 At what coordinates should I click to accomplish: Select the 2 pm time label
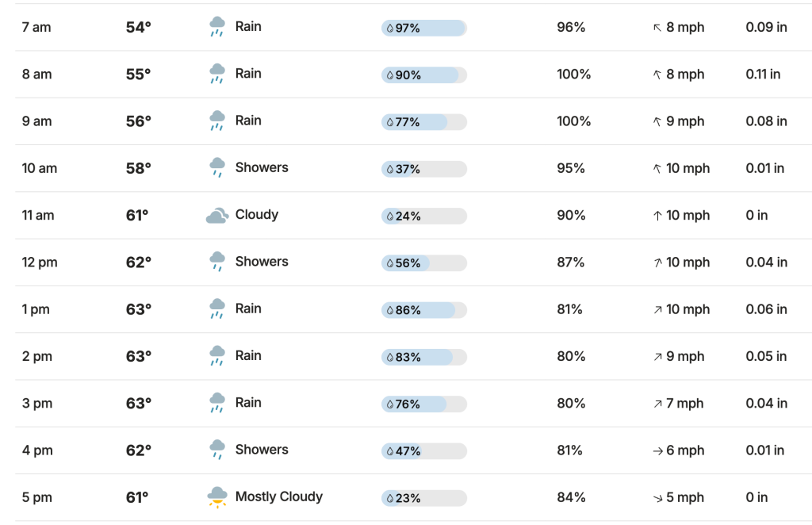click(37, 356)
